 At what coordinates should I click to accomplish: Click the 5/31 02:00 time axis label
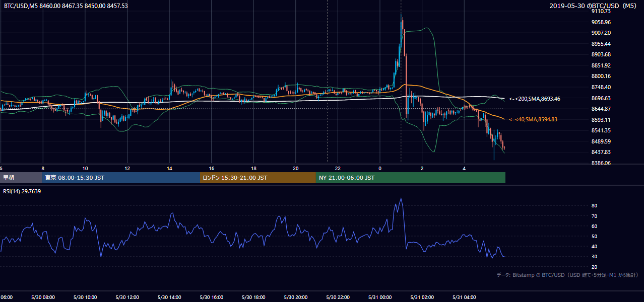coord(422,297)
